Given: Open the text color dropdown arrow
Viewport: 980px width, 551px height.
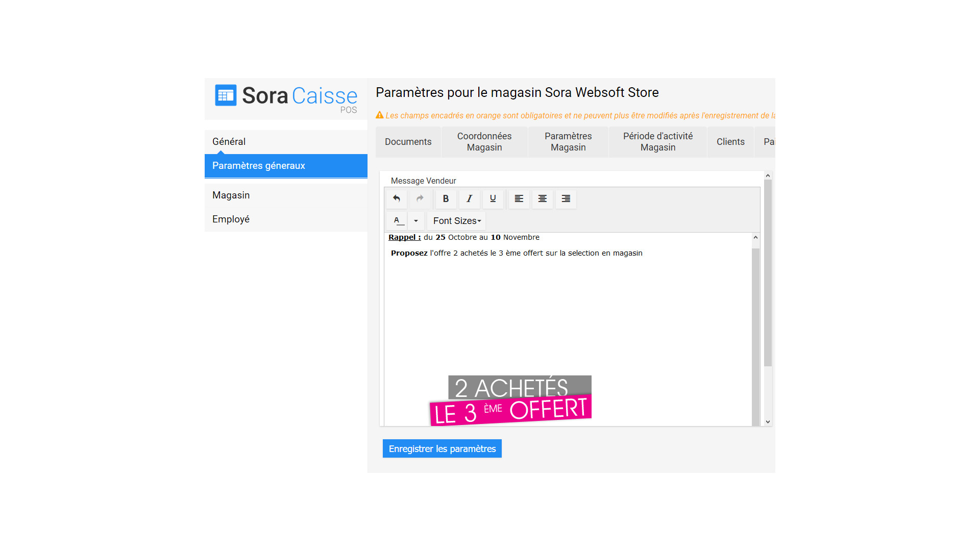Looking at the screenshot, I should tap(416, 221).
